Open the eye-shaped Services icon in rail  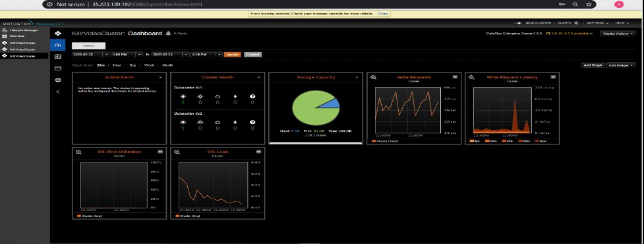(57, 80)
